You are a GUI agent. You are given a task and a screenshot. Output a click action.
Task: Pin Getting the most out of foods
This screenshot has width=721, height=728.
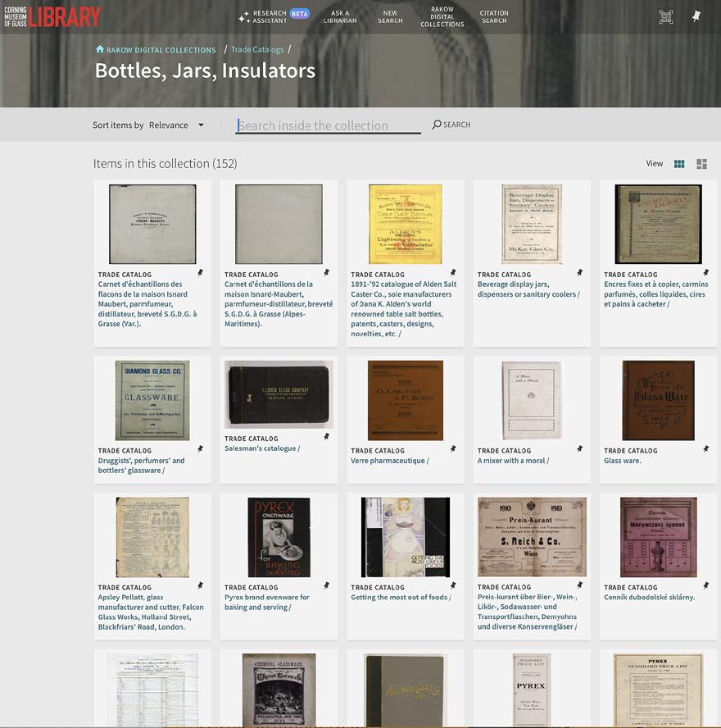coord(453,585)
